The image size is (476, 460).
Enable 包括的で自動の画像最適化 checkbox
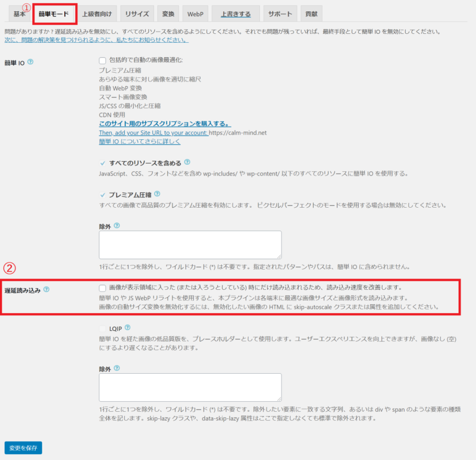tap(102, 61)
